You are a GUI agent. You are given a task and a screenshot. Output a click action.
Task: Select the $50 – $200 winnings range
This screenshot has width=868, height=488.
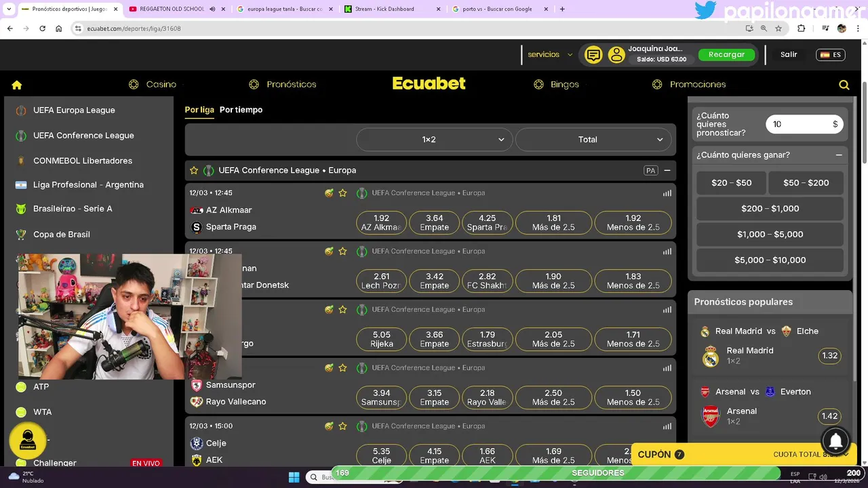coord(806,183)
